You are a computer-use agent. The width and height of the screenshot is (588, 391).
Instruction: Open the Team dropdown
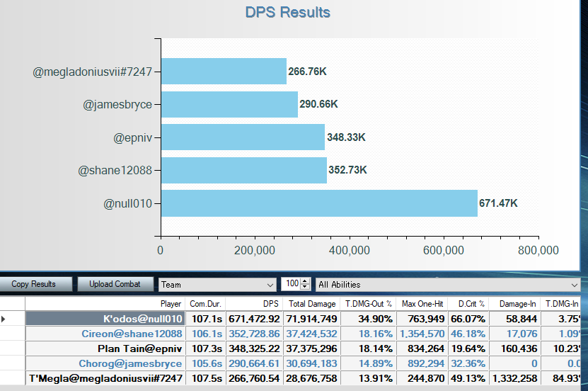(217, 285)
